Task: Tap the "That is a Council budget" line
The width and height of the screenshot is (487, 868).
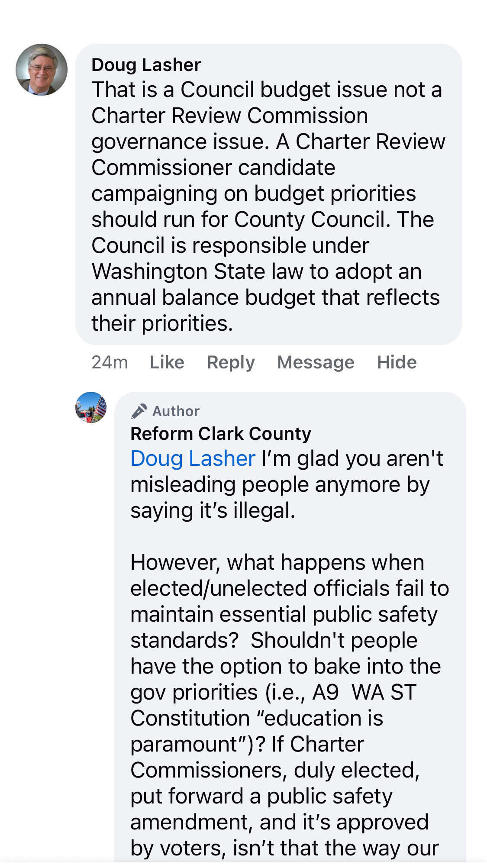Action: tap(267, 90)
